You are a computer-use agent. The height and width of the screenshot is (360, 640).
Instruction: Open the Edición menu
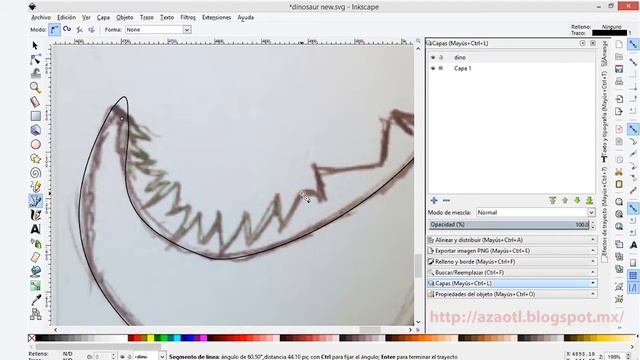point(67,18)
